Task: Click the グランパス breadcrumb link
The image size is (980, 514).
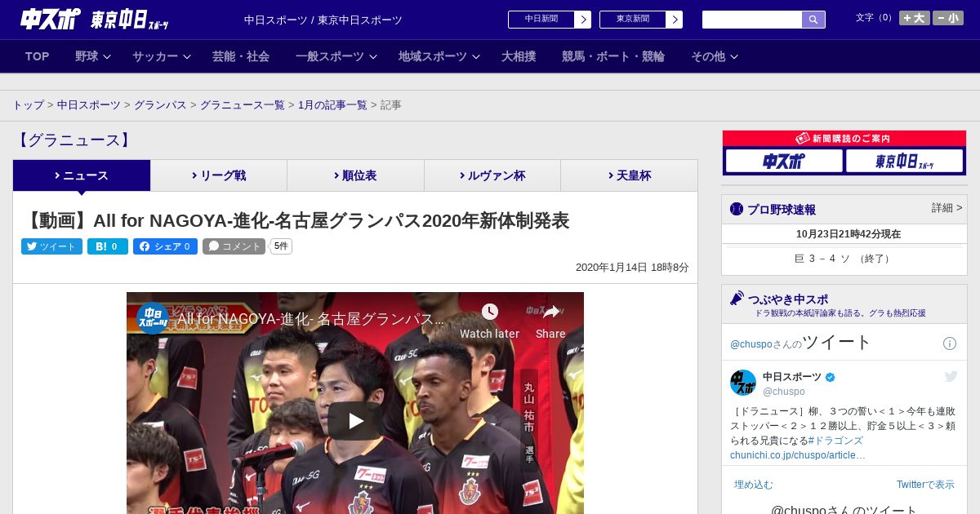Action: click(160, 105)
